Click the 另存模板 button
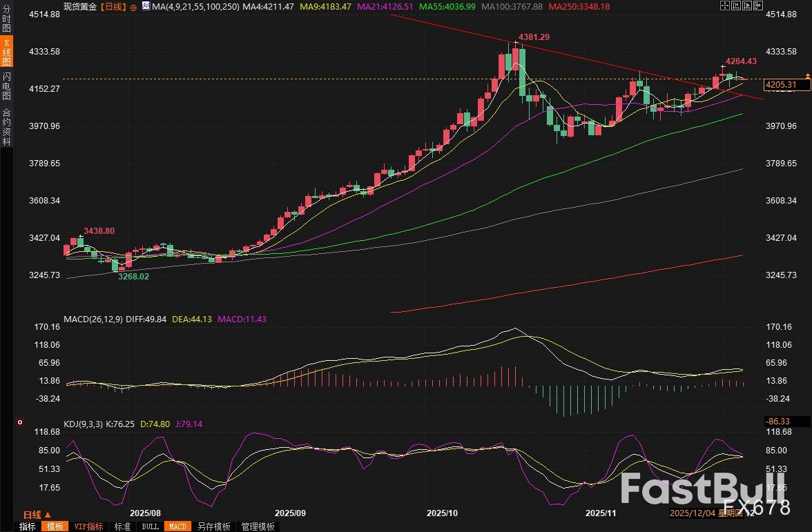Screen dimensions: 812x532 point(214,526)
